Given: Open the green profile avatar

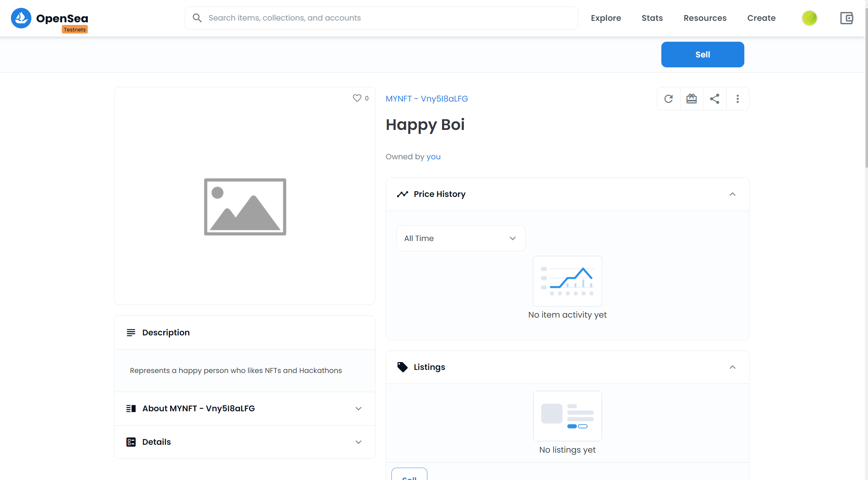Looking at the screenshot, I should click(x=809, y=18).
